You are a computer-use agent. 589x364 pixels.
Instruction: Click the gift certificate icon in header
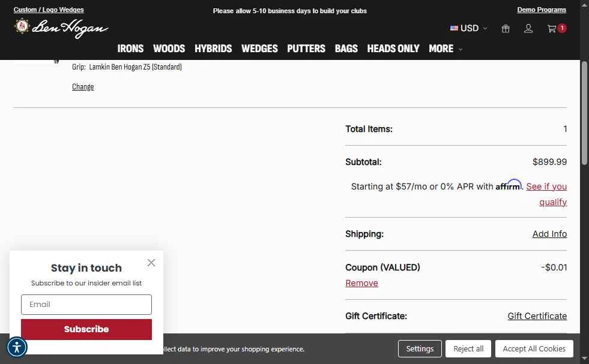click(506, 29)
